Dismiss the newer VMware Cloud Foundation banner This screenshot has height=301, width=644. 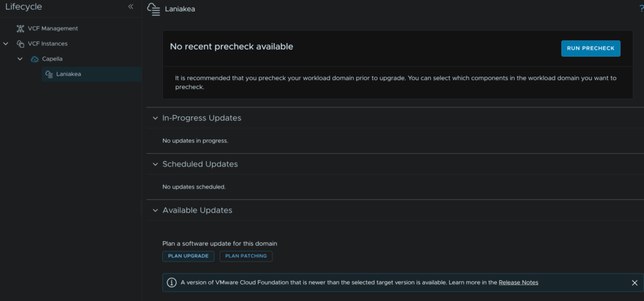click(x=634, y=283)
